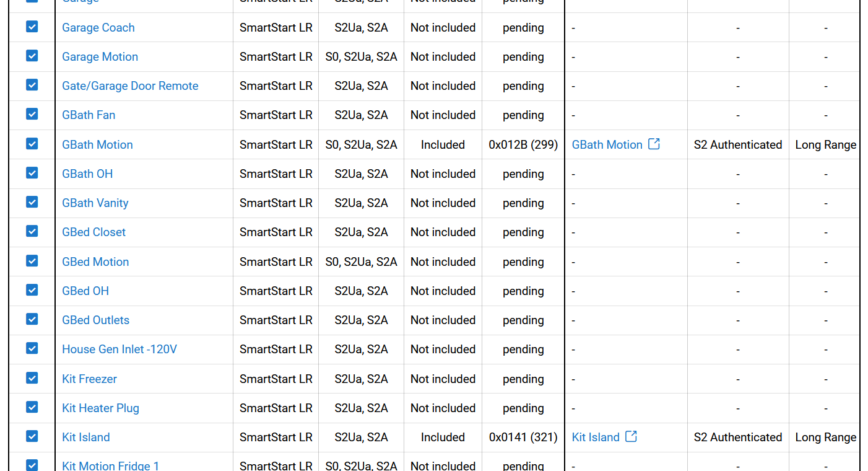Go to the GBath Motion node link
The height and width of the screenshot is (471, 868).
(607, 145)
